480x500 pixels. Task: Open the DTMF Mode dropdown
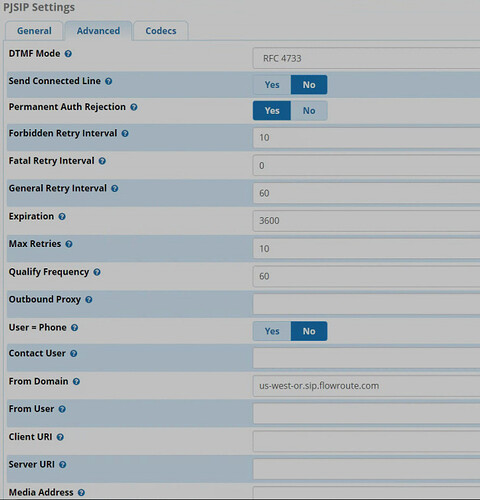click(x=366, y=58)
